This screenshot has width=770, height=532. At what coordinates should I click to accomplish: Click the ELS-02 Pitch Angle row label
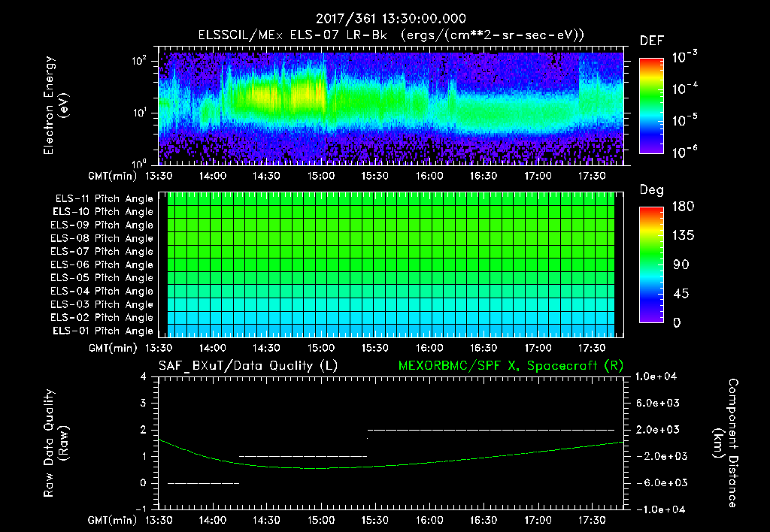[102, 318]
